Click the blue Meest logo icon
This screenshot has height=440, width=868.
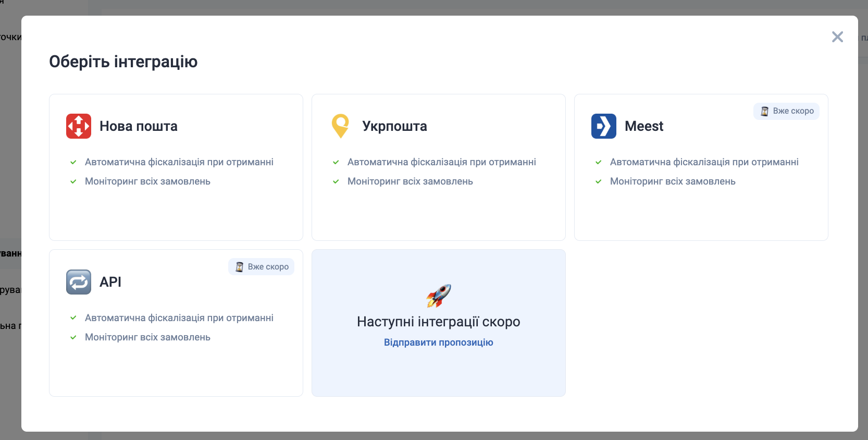coord(603,126)
